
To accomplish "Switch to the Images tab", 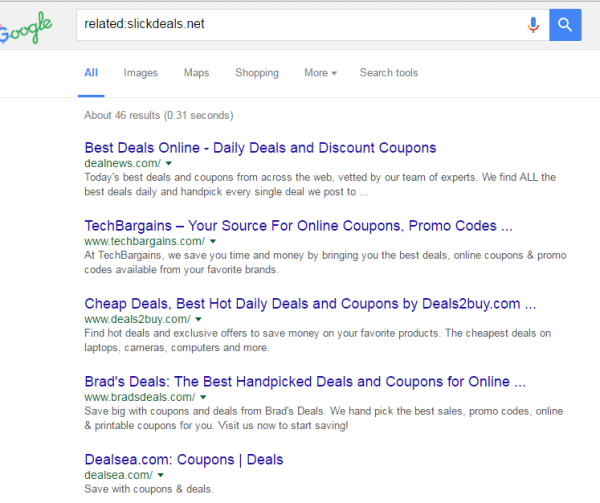I will (x=140, y=73).
